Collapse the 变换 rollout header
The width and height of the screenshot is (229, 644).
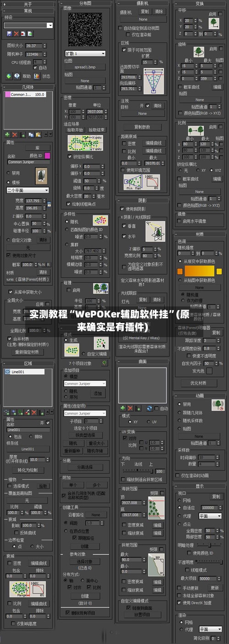200,3
